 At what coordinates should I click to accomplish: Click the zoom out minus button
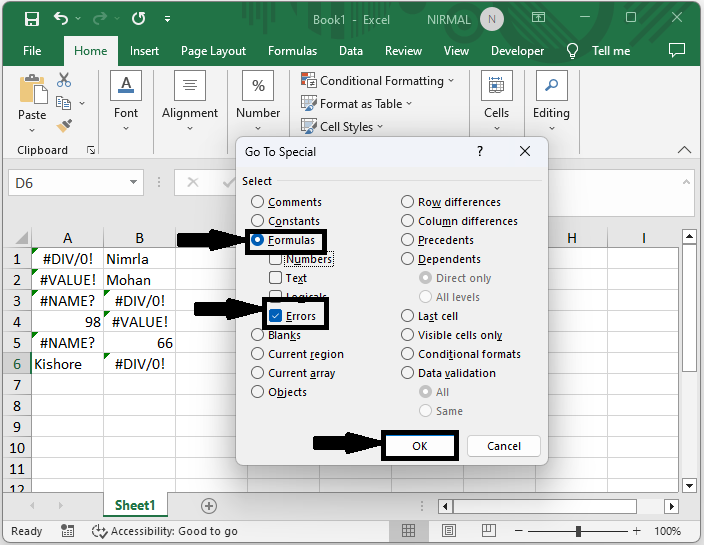coord(519,531)
